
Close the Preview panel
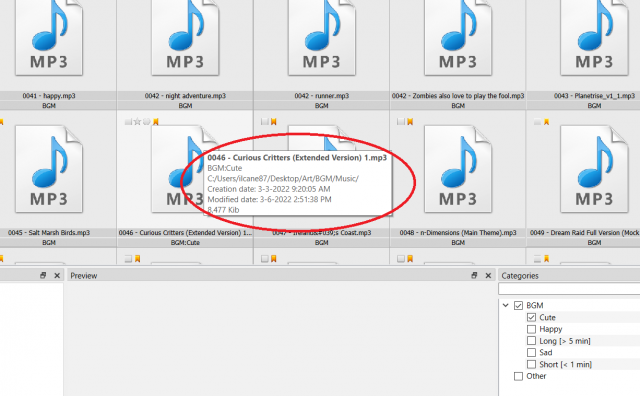coord(488,276)
